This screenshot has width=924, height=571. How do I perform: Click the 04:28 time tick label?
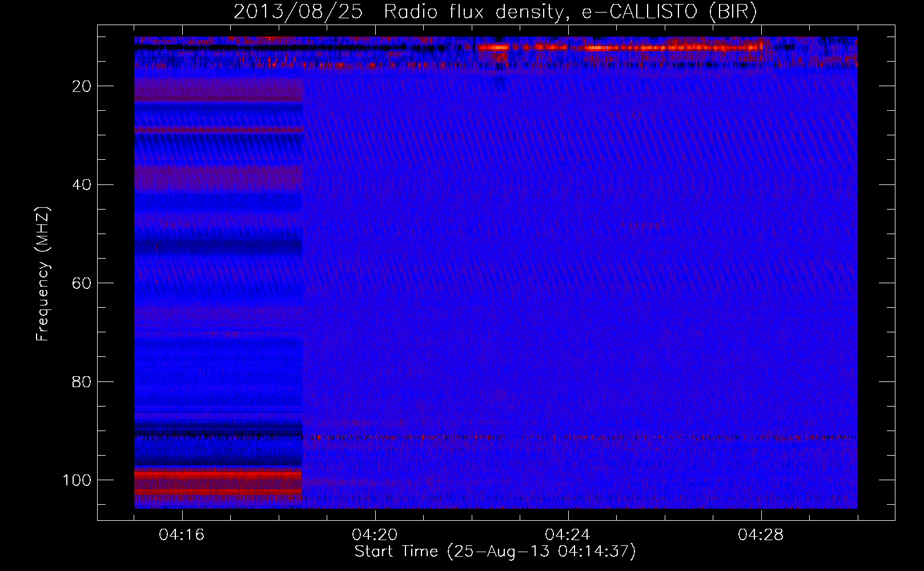coord(761,535)
